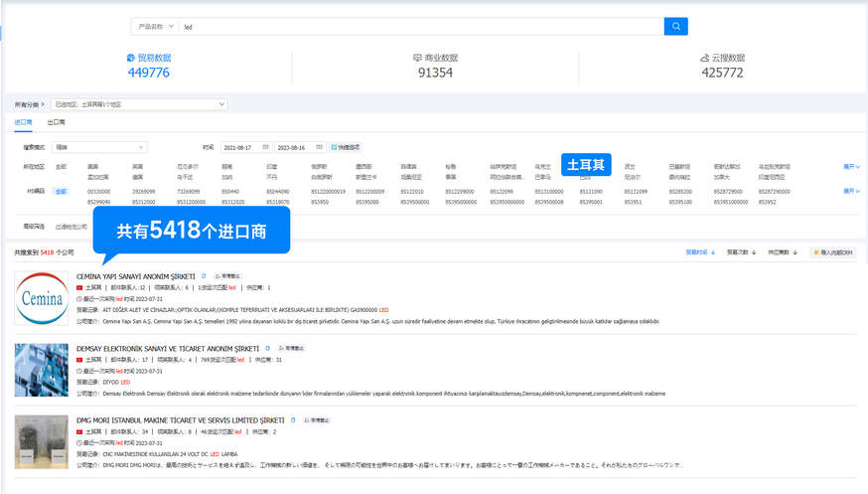868x494 pixels.
Task: Open the DMG MORI company thumbnail
Action: point(42,442)
